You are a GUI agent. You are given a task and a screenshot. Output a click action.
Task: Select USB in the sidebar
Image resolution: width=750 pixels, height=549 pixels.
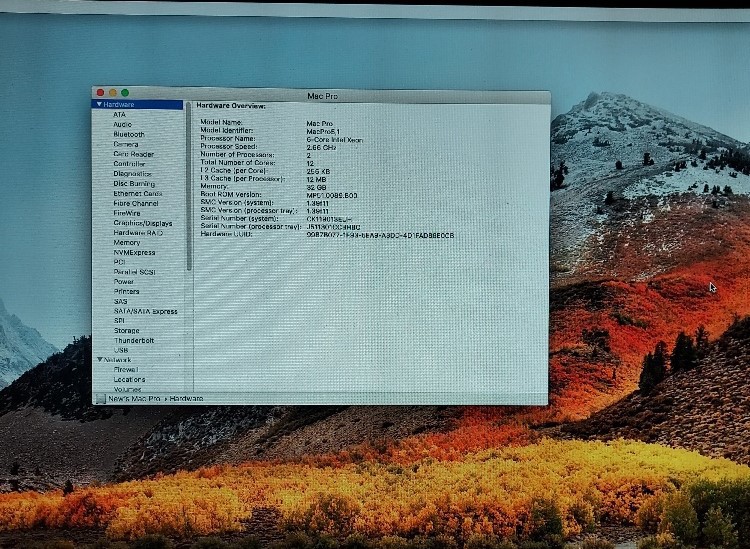pos(121,350)
